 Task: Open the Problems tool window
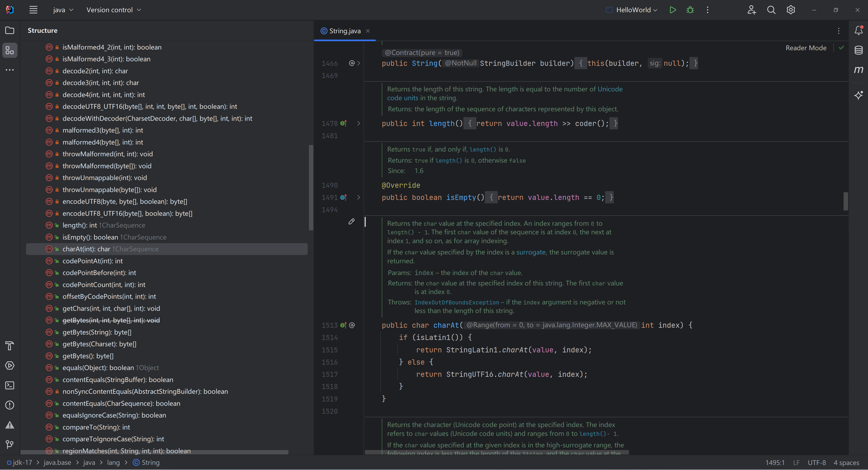pos(10,405)
